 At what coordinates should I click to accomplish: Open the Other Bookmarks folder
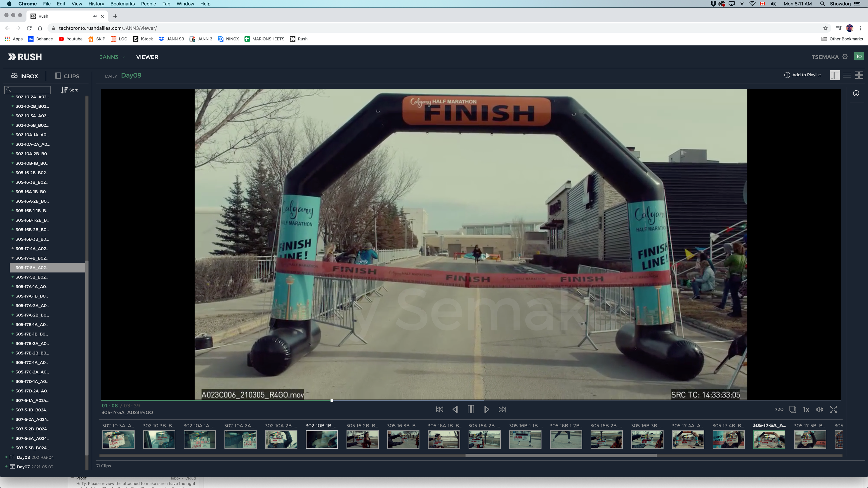click(x=842, y=39)
